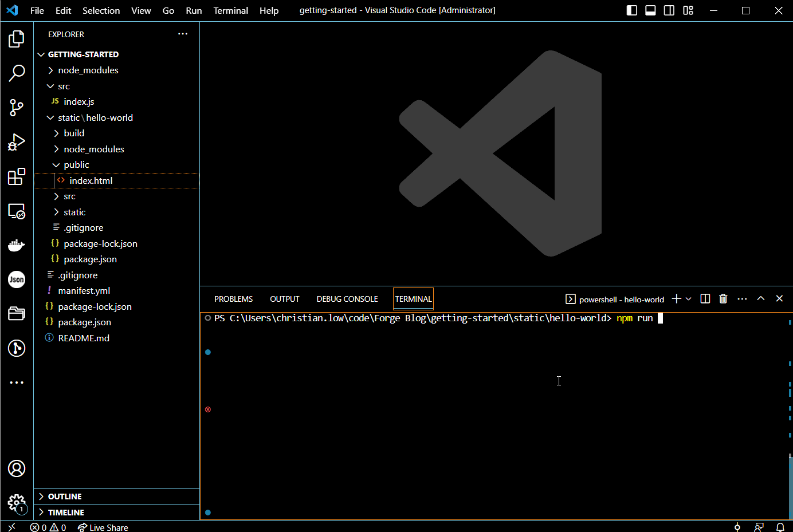Open the Docker extension view
793x532 pixels.
click(x=17, y=245)
